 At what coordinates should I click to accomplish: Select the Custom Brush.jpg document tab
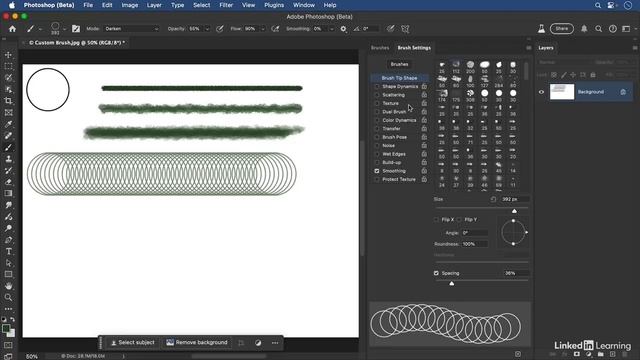[x=77, y=42]
